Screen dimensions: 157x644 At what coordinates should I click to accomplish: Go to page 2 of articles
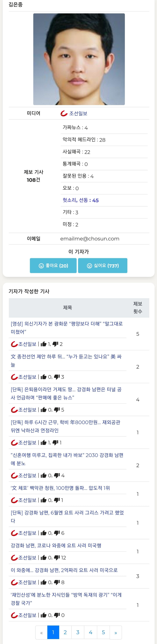[65, 632]
